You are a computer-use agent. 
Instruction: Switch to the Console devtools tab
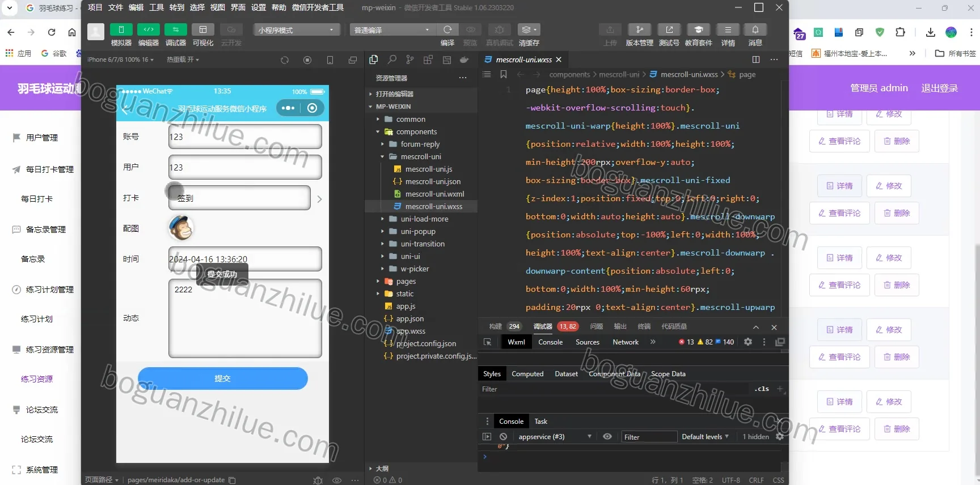[550, 342]
